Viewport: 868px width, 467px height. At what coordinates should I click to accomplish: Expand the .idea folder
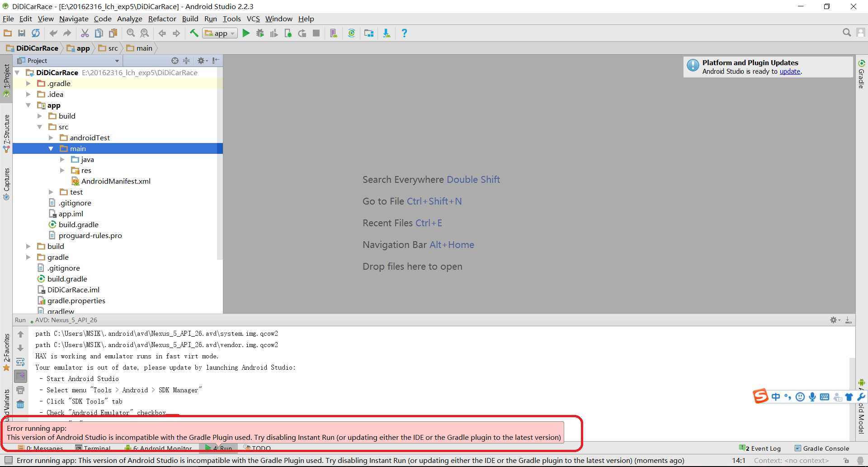click(28, 94)
